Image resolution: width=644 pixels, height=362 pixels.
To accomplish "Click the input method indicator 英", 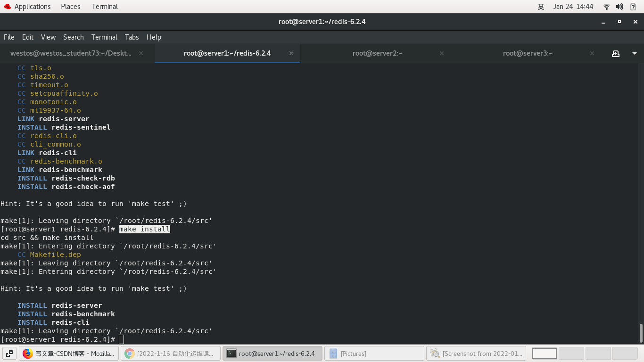I will (x=541, y=7).
